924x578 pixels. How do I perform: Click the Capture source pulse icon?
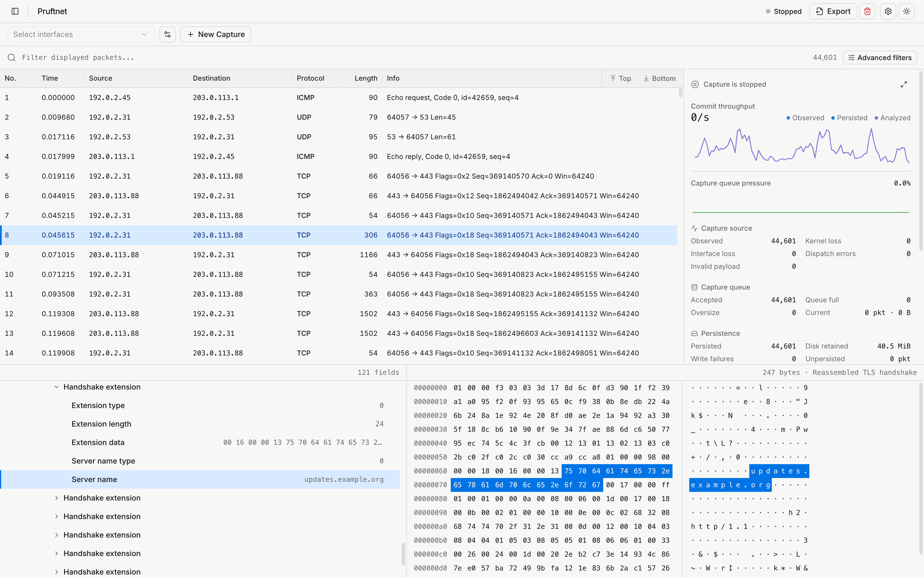(694, 228)
